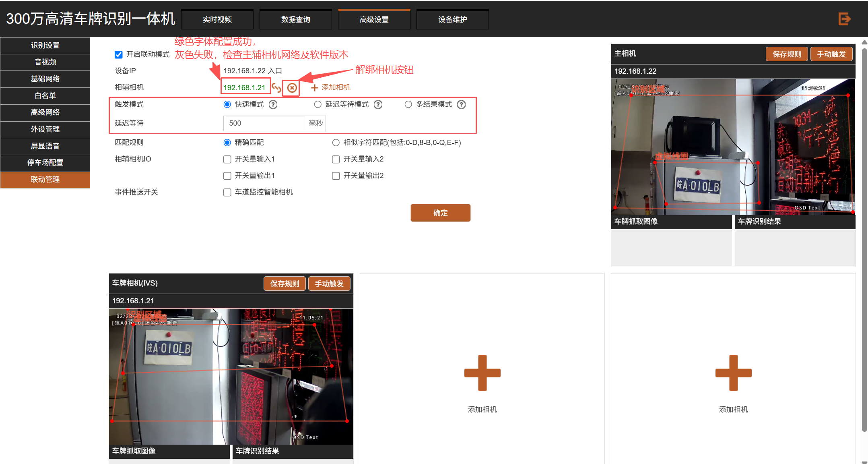This screenshot has width=868, height=464.
Task: Select 延迟等待模式 radio button
Action: click(x=318, y=105)
